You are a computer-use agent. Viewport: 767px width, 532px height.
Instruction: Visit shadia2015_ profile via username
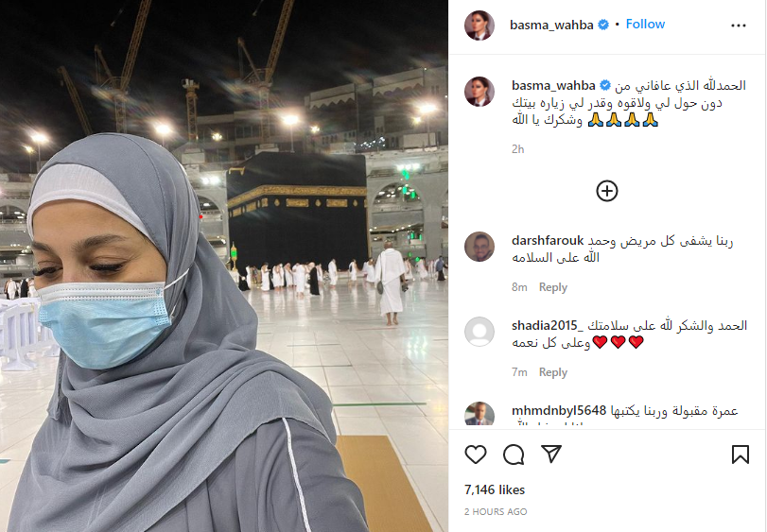(548, 325)
